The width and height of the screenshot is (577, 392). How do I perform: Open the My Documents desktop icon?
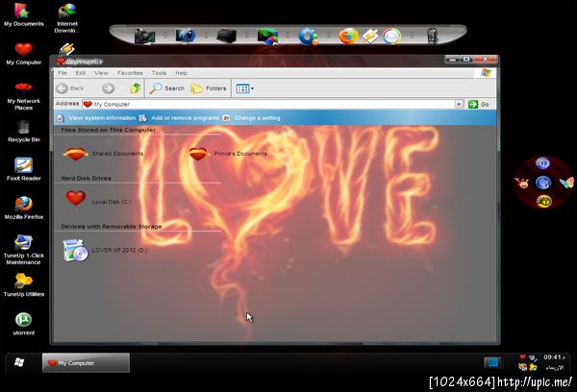pos(23,14)
